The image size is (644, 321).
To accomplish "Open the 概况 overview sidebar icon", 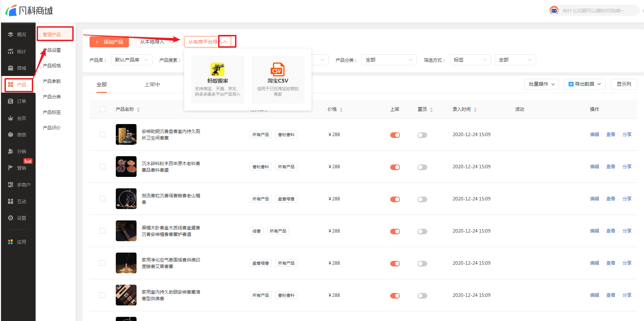I will click(x=10, y=35).
